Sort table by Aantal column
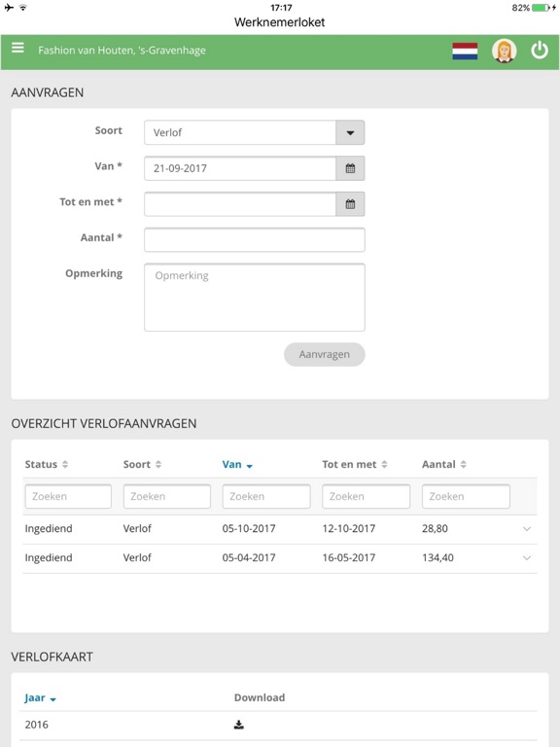 tap(444, 465)
